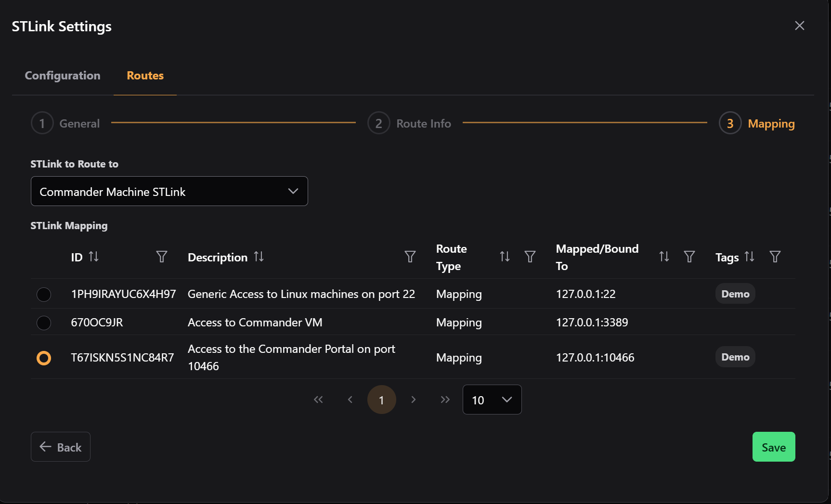Viewport: 831px width, 504px height.
Task: Close the STLink Settings dialog
Action: pos(800,26)
